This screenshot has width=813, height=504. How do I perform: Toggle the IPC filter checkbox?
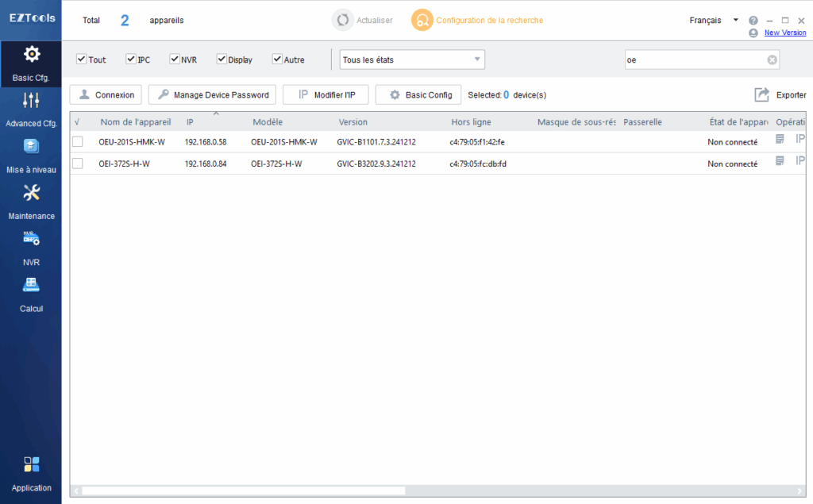(131, 59)
